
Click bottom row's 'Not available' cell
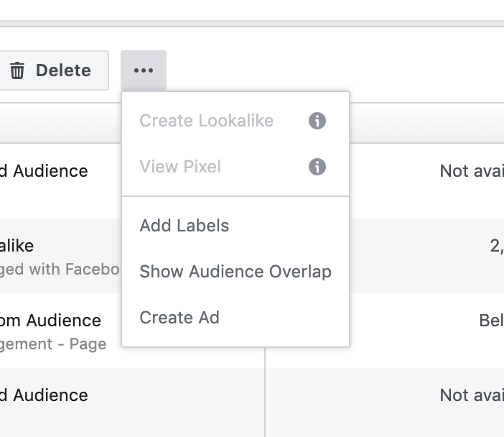(471, 395)
